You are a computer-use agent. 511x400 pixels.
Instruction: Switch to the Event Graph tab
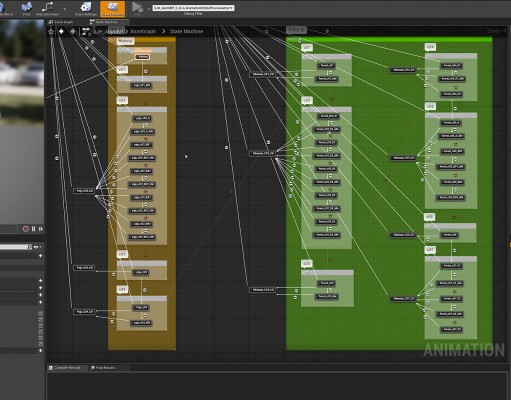61,22
